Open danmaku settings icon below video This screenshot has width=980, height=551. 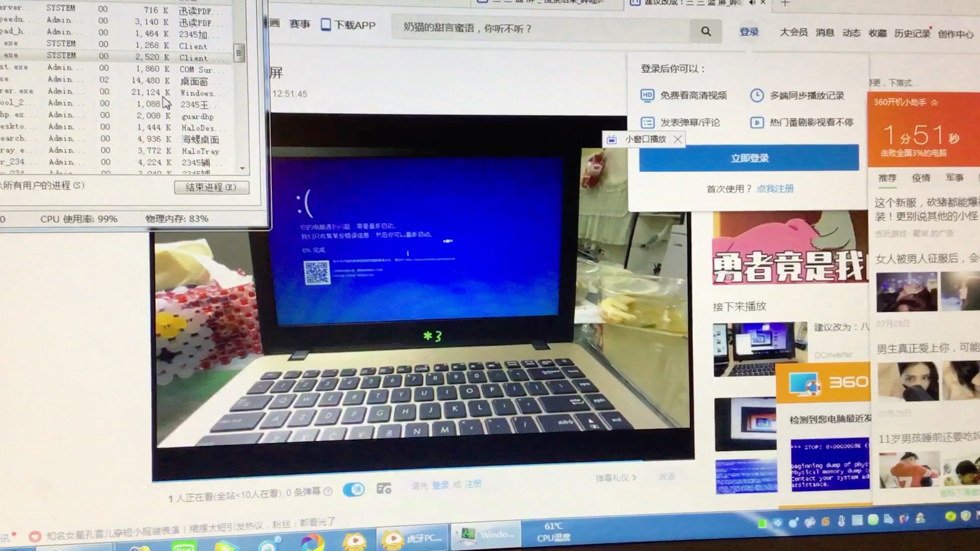tap(384, 489)
